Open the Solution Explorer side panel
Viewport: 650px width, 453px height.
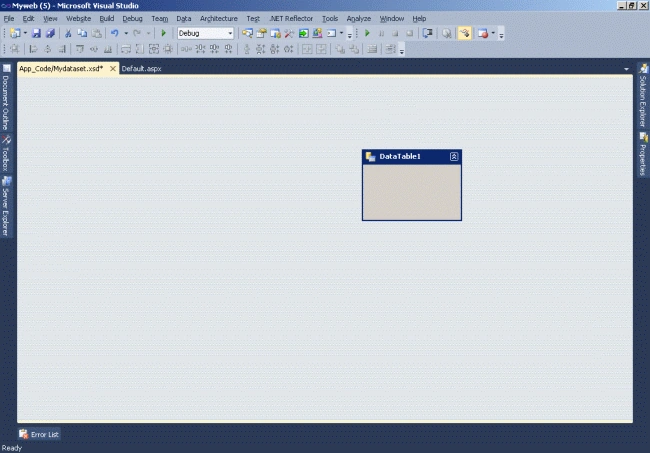point(643,95)
